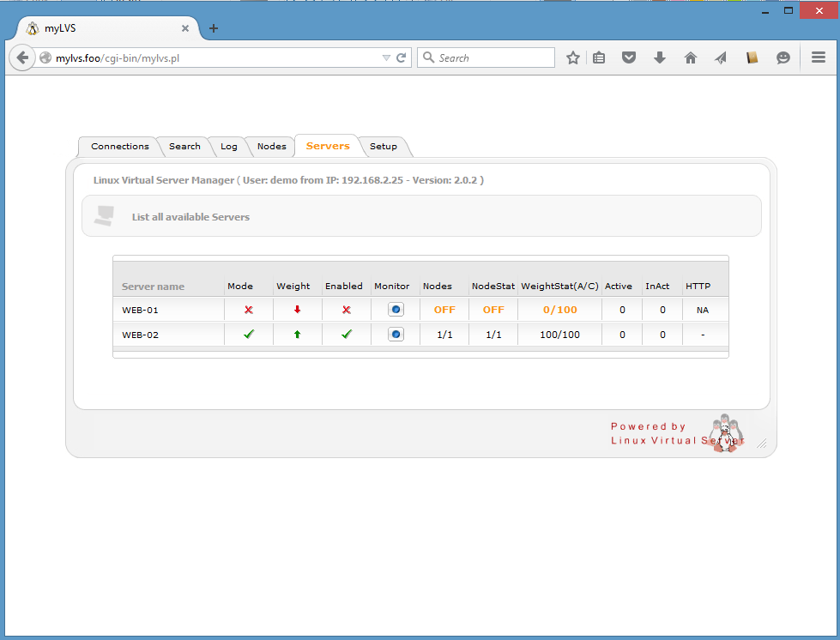Open a new browser tab
Viewport: 840px width, 640px height.
(214, 28)
